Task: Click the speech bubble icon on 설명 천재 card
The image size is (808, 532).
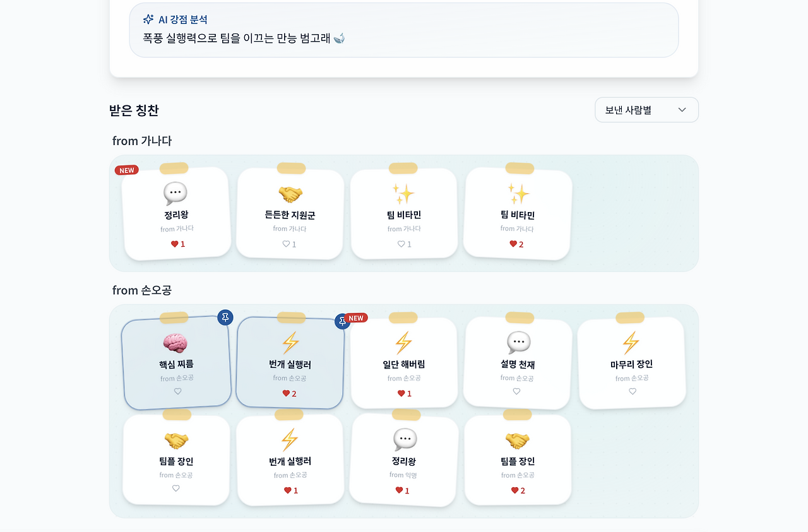Action: [518, 343]
